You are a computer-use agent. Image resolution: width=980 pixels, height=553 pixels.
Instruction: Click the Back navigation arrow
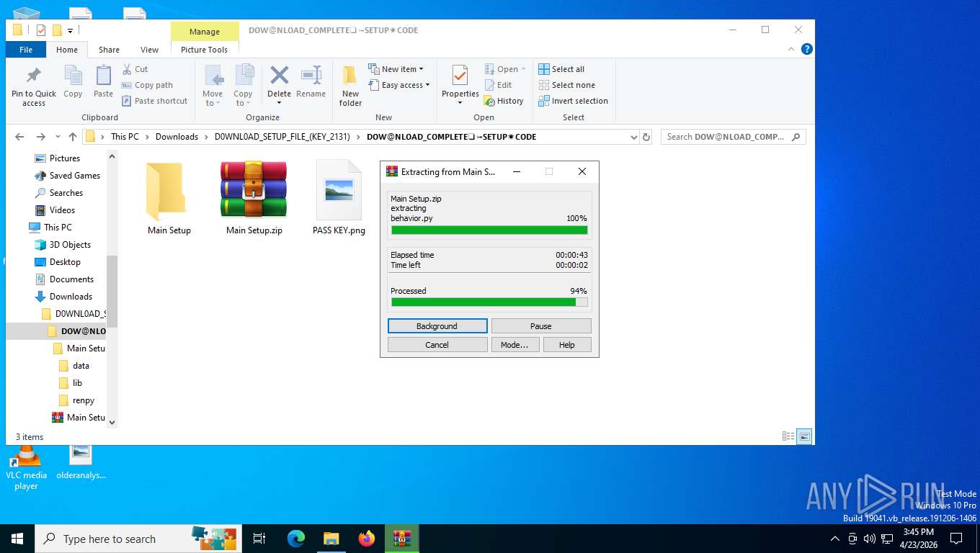19,137
